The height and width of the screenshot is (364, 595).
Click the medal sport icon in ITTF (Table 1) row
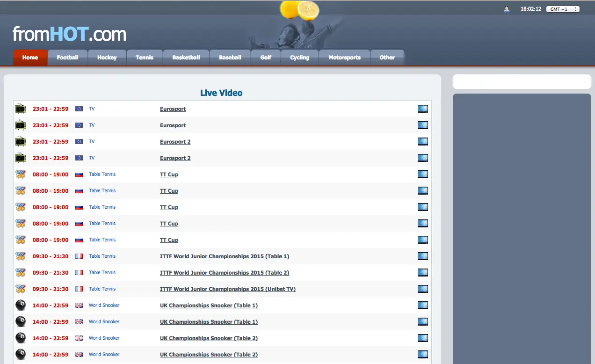[21, 256]
